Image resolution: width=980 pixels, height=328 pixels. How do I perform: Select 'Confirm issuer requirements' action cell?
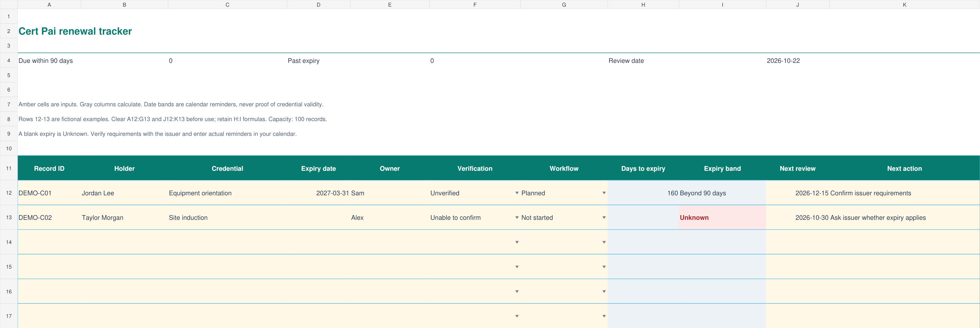904,193
